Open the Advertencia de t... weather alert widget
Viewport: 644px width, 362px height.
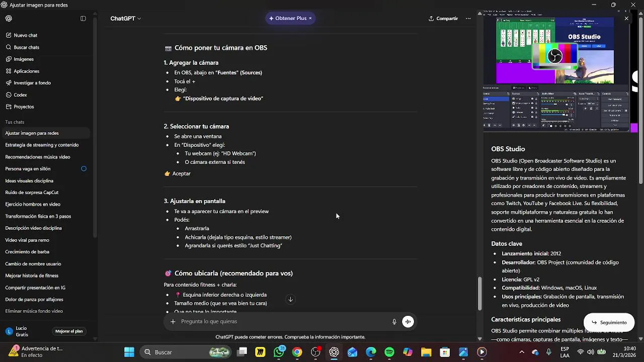pos(35,352)
